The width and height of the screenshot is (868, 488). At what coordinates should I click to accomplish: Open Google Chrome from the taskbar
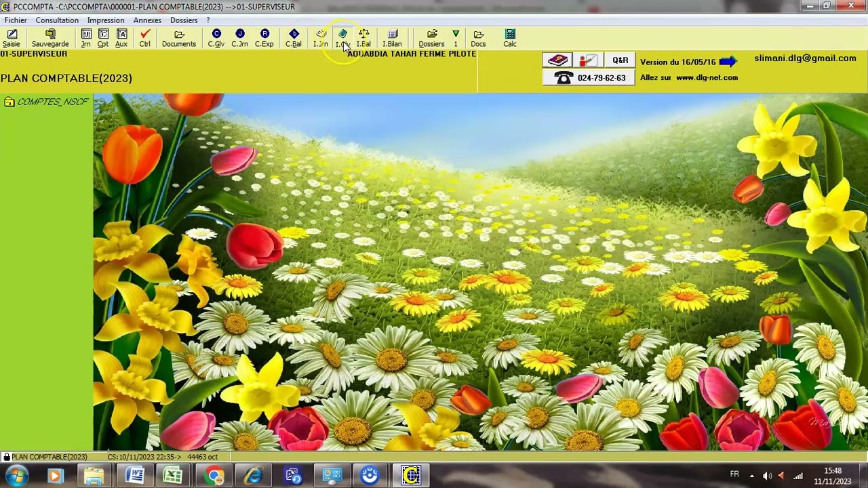(214, 476)
